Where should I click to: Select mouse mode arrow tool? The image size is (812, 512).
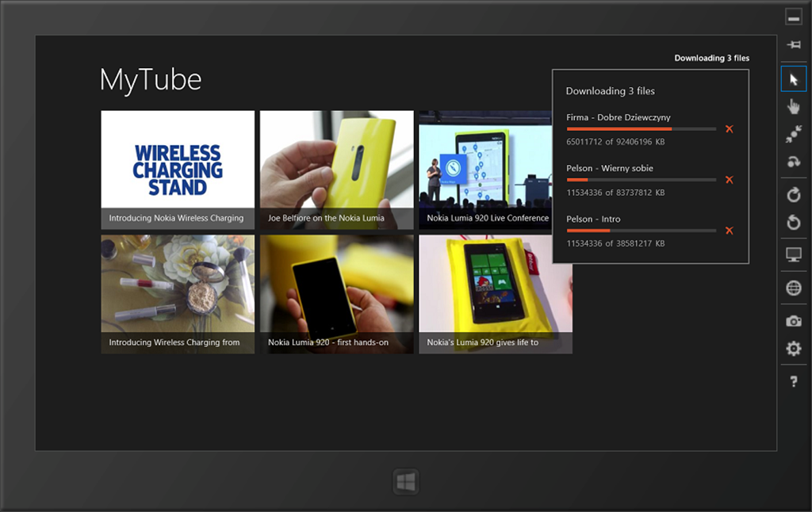(793, 79)
